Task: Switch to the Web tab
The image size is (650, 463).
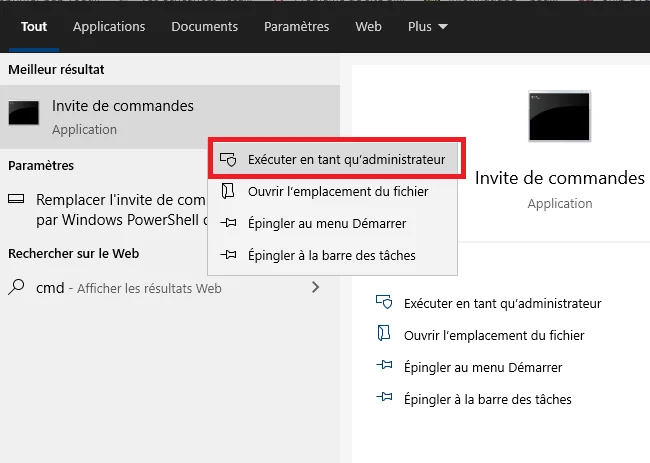Action: point(368,26)
